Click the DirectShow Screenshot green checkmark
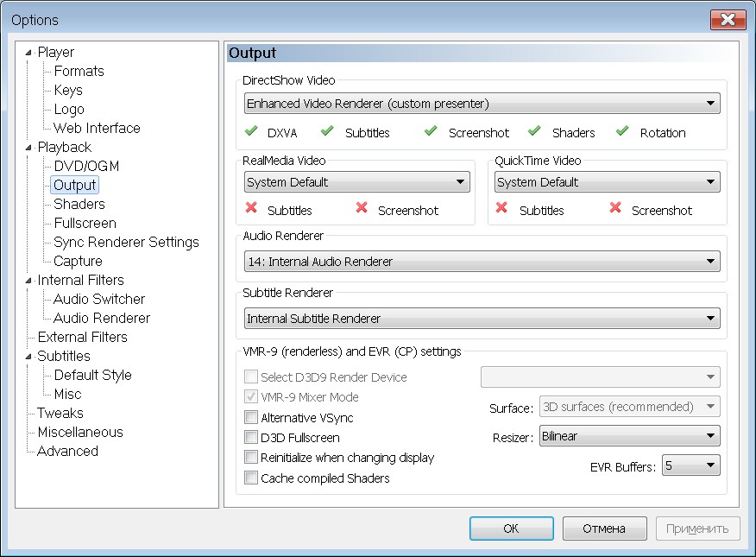 [x=431, y=130]
